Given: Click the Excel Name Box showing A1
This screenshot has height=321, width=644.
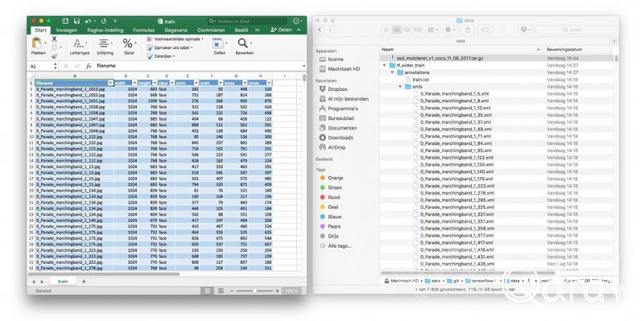Looking at the screenshot, I should point(43,66).
